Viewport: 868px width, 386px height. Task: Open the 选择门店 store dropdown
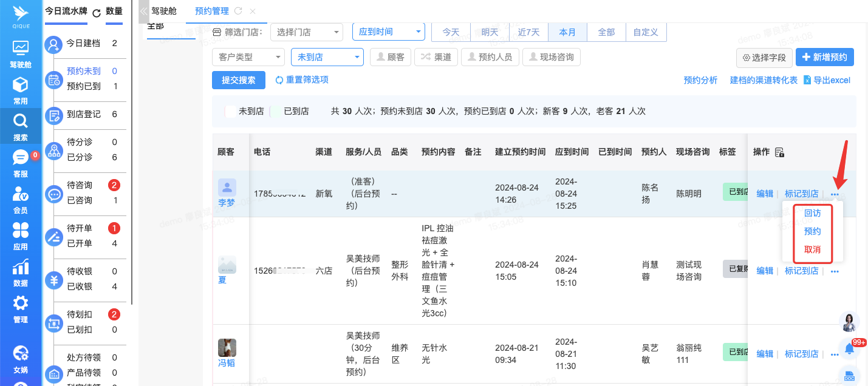pyautogui.click(x=306, y=32)
